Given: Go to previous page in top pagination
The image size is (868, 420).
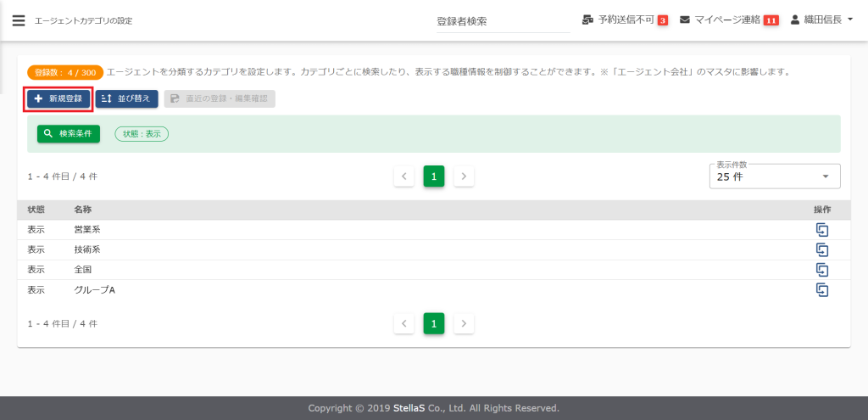Looking at the screenshot, I should 404,176.
